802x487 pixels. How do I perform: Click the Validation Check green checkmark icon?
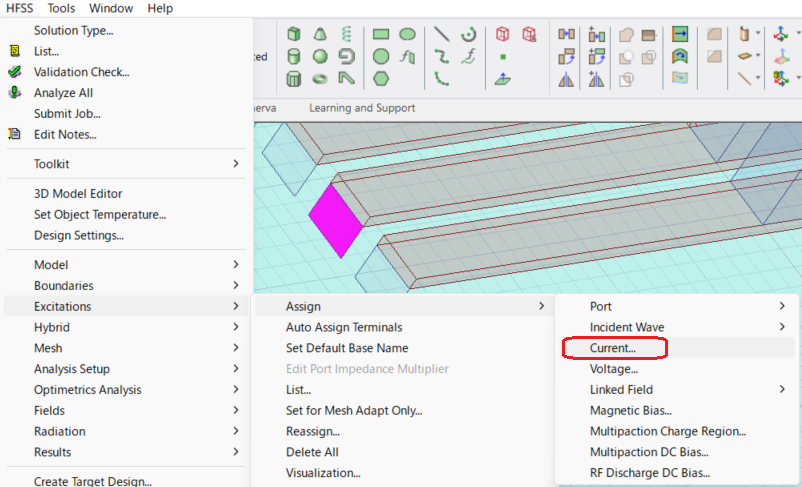(x=15, y=72)
